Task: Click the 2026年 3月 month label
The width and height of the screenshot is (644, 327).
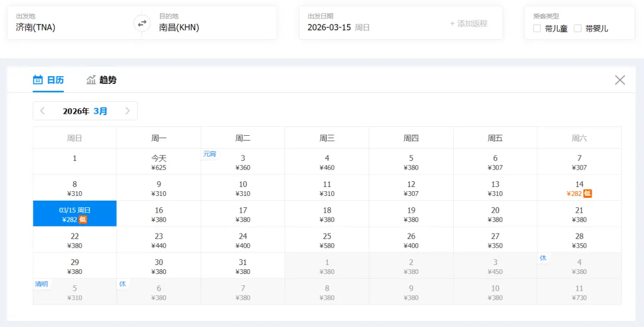Action: point(85,111)
